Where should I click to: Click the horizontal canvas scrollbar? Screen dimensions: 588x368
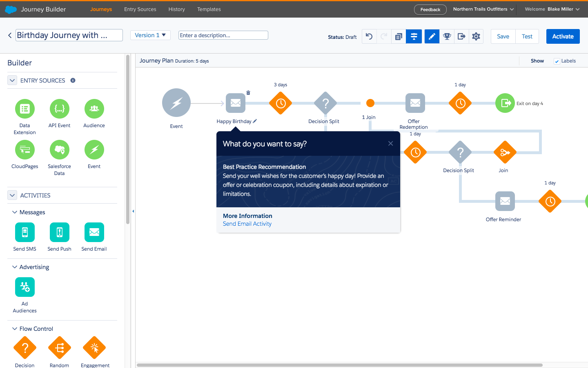[x=340, y=365]
